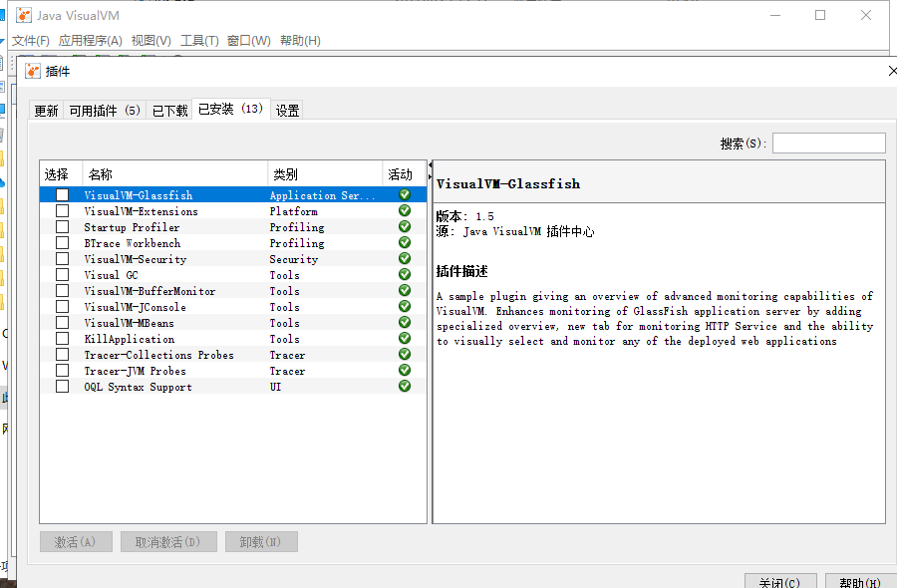Tick the Tracer-Collections Probes checkbox
The height and width of the screenshot is (588, 897).
click(63, 355)
